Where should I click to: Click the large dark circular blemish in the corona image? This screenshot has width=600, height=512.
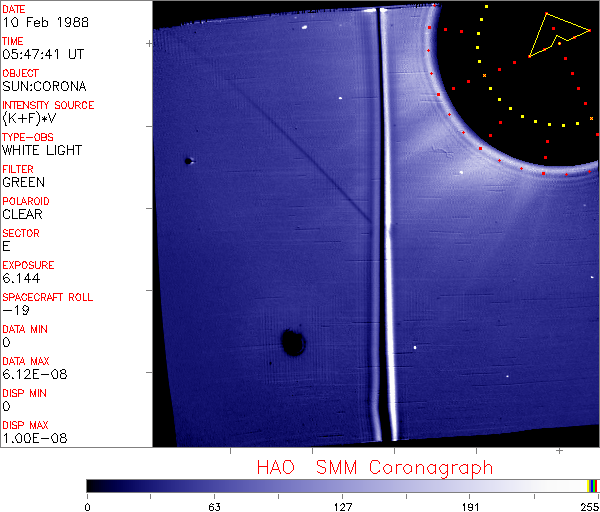[x=293, y=342]
